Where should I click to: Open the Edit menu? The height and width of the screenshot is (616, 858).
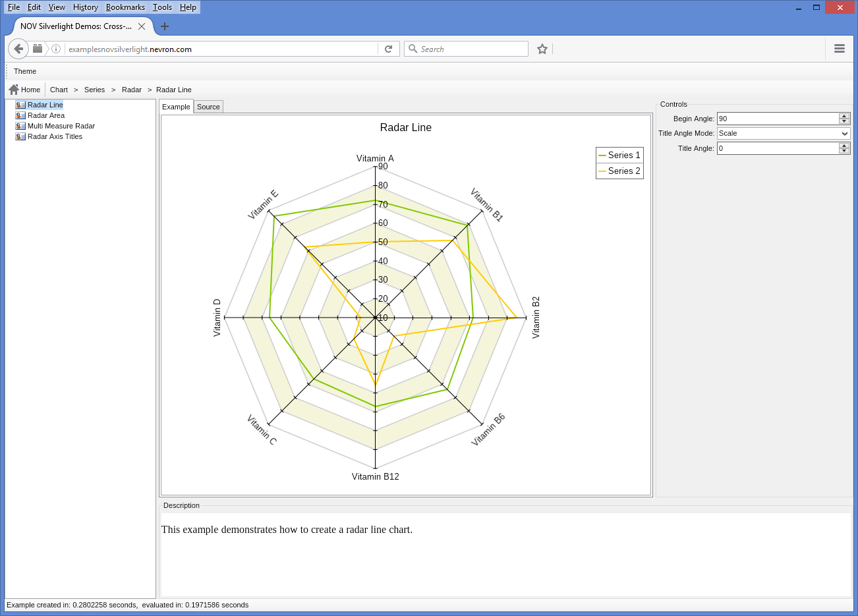click(x=34, y=7)
